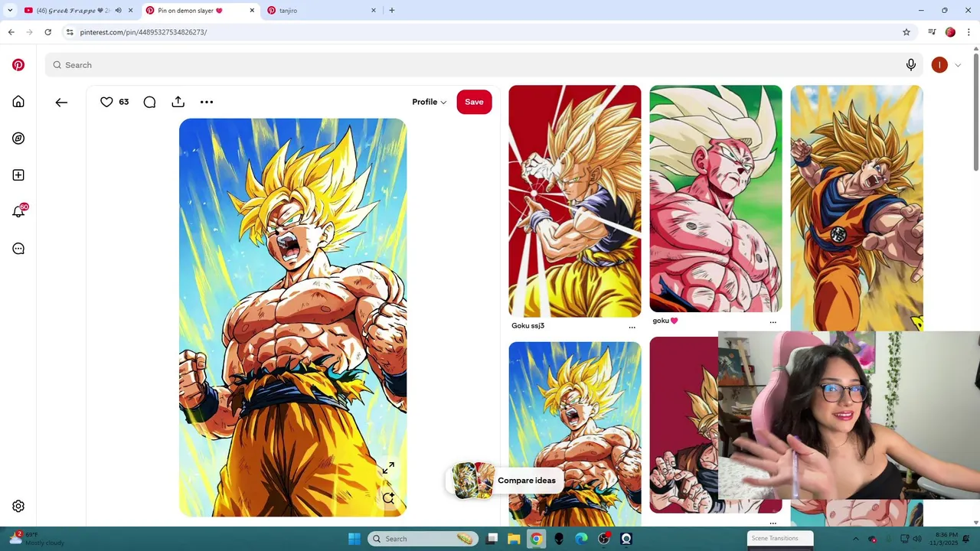Open Chrome profile avatar
Image resolution: width=980 pixels, height=551 pixels.
950,32
